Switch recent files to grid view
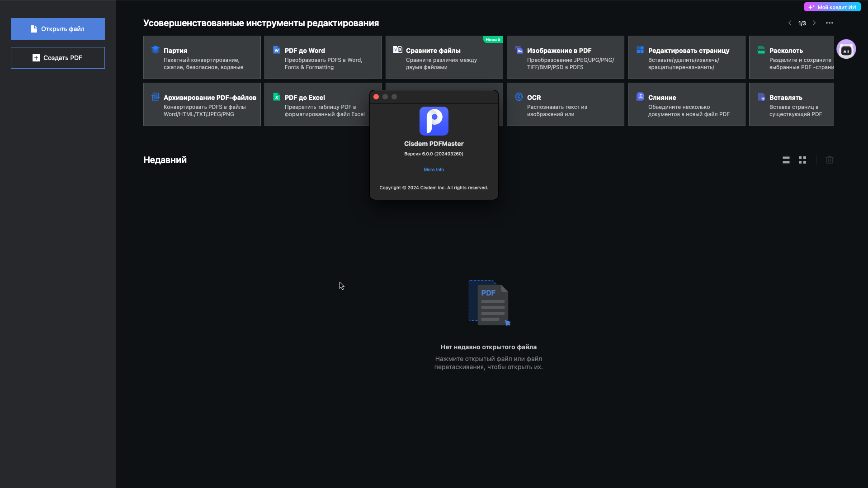The image size is (868, 488). [x=802, y=160]
